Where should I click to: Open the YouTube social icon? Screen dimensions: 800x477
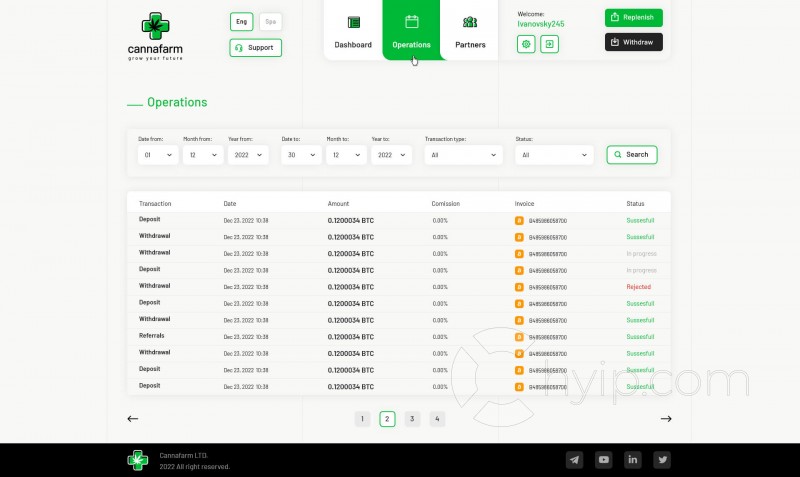tap(604, 460)
